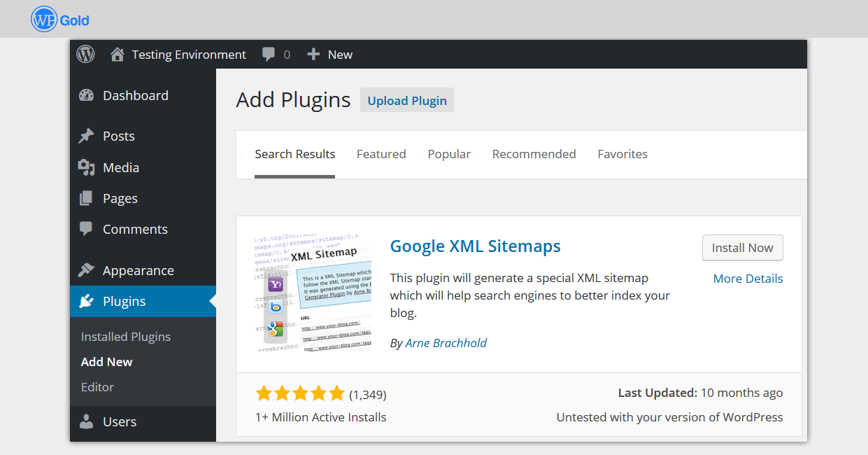Click the WordPress logo in admin bar
Screen dimensions: 868x455
85,55
